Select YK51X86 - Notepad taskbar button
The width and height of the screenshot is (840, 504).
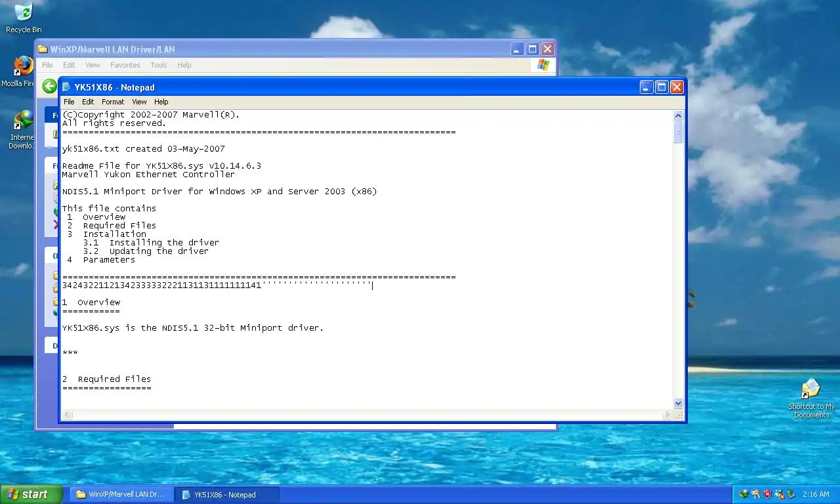point(227,494)
